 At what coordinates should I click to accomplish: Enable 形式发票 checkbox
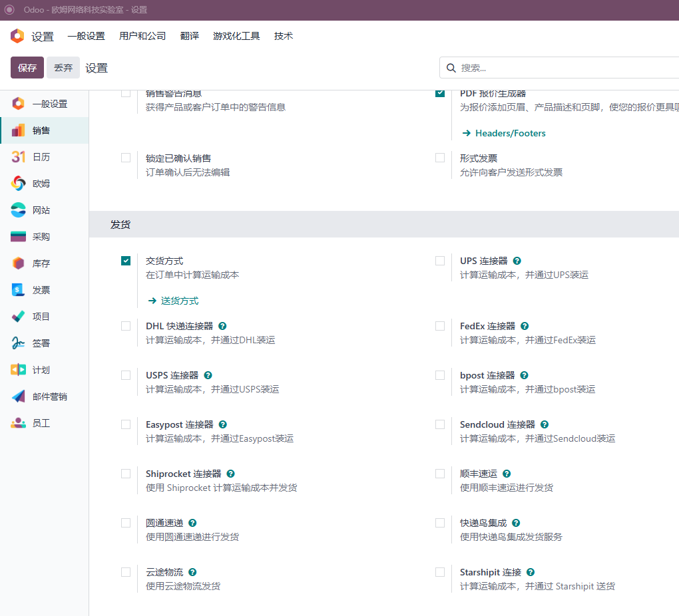click(x=440, y=158)
